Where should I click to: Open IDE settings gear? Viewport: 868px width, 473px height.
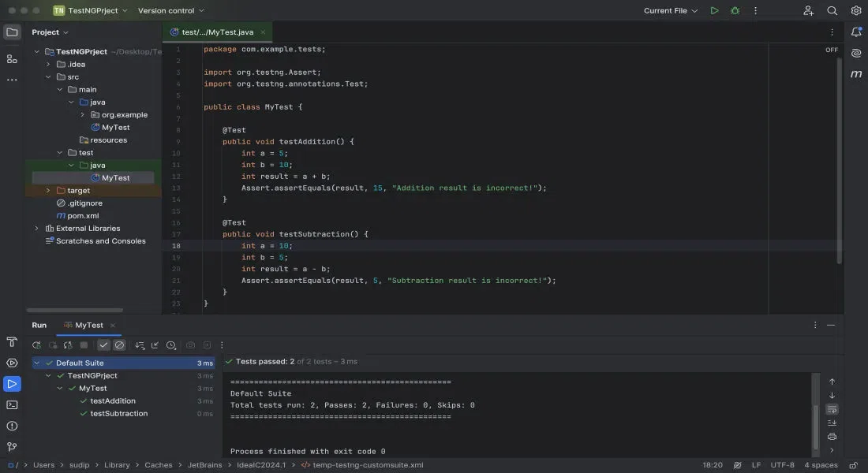[856, 10]
